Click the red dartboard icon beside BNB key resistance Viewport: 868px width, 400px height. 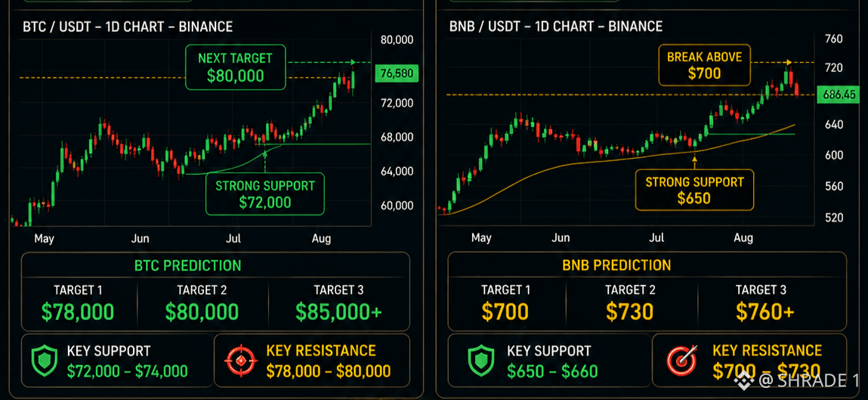pos(681,361)
